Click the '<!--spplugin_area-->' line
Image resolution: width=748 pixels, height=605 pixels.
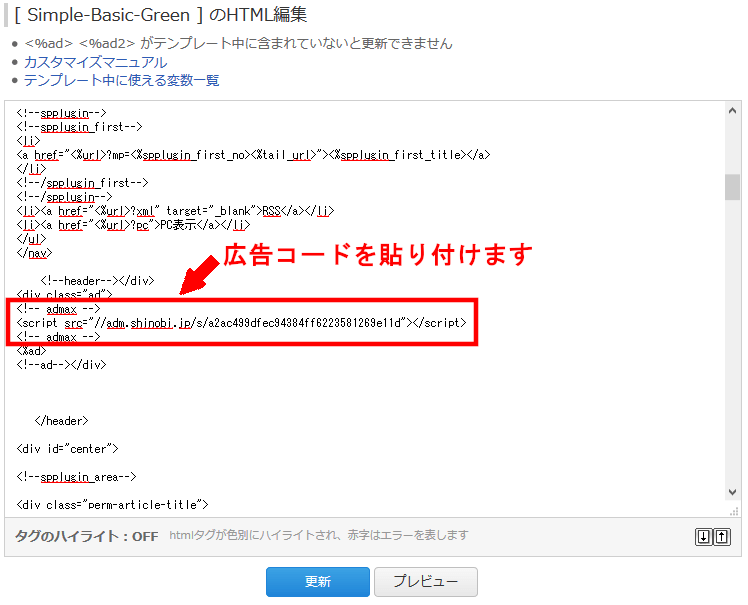pos(76,477)
